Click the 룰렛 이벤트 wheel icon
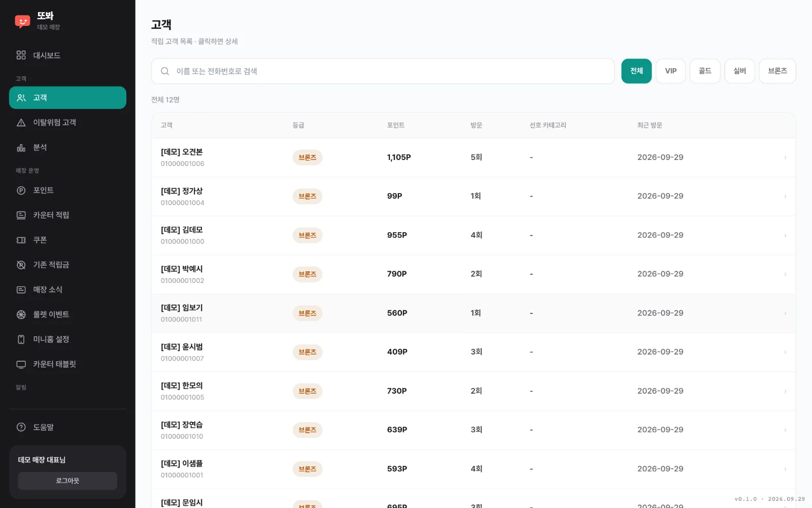812x508 pixels. click(21, 314)
